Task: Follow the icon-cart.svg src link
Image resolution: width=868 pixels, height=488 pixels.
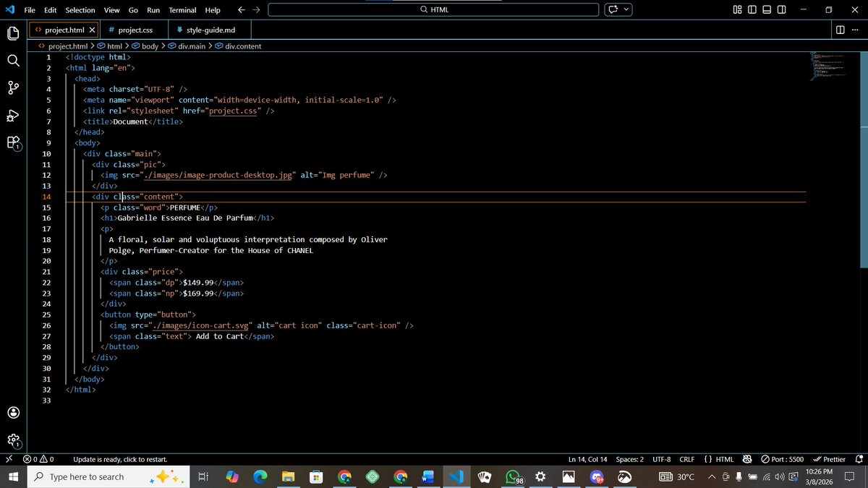Action: pos(200,325)
